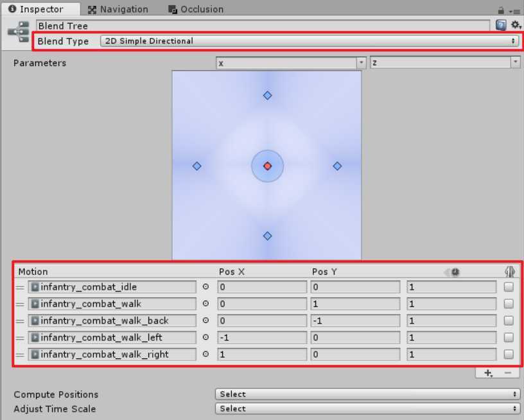Select the infantry_combat_walk motion field
The height and width of the screenshot is (420, 524).
coord(112,304)
